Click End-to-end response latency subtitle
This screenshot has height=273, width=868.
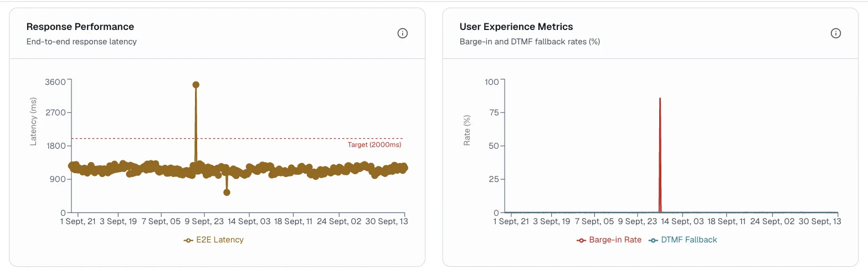tap(81, 42)
